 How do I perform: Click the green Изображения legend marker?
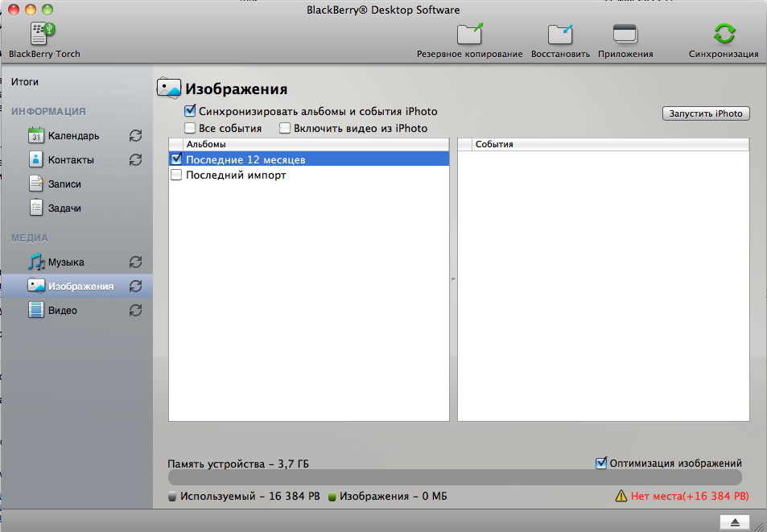click(332, 497)
